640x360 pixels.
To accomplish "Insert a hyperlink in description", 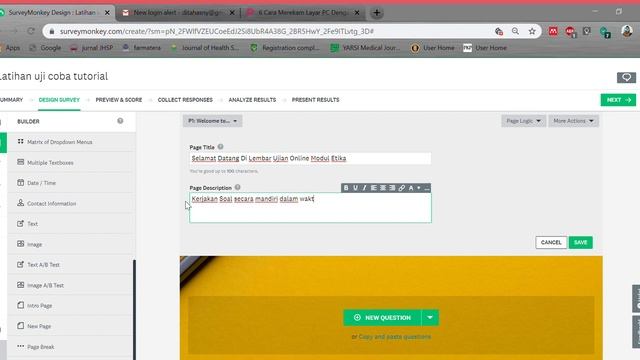I will pyautogui.click(x=402, y=188).
